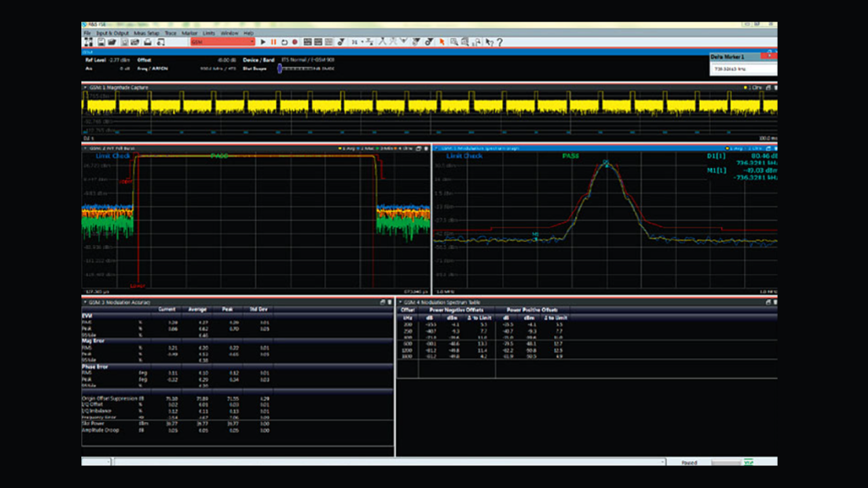This screenshot has width=868, height=488.
Task: Click Limit Check text in spectrum graph
Action: (465, 156)
